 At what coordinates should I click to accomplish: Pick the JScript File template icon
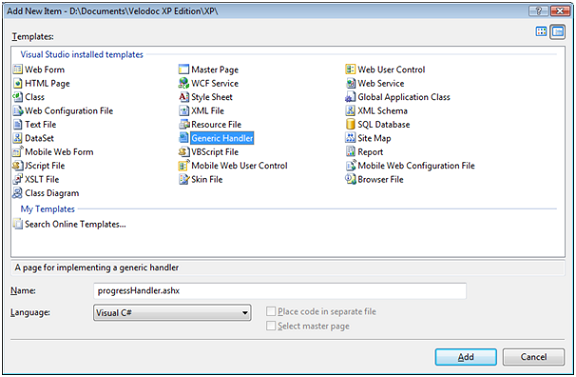18,165
